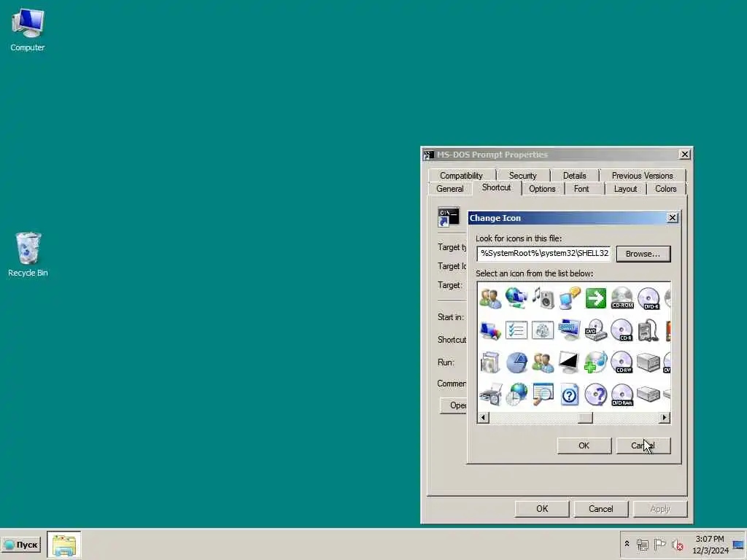Select the Shortcut tab
Image resolution: width=747 pixels, height=560 pixels.
click(x=496, y=187)
